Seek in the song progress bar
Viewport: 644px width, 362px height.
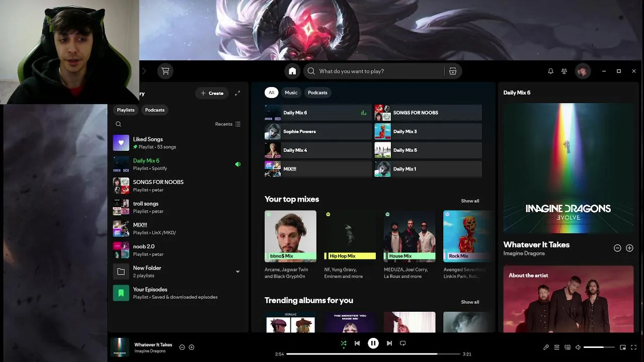[x=373, y=354]
